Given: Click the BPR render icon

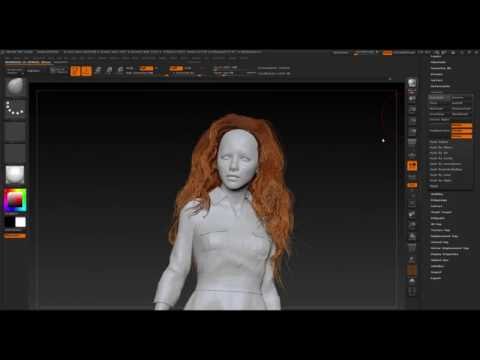Looking at the screenshot, I should [x=412, y=83].
